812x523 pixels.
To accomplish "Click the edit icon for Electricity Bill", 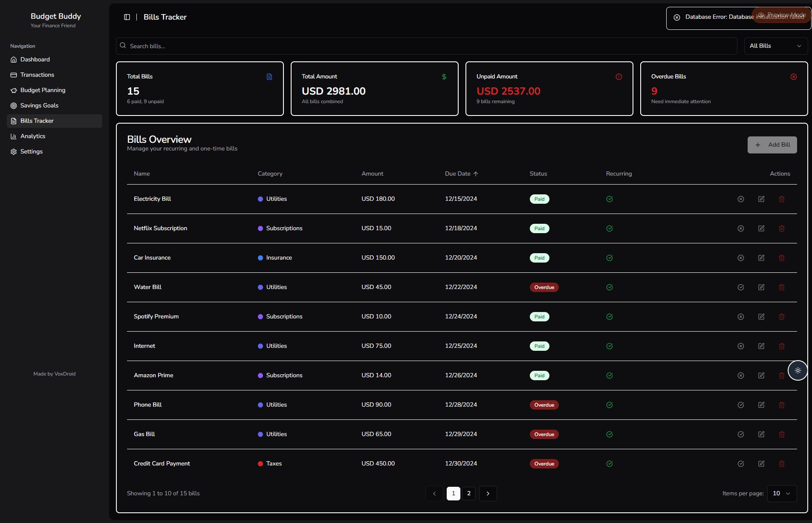I will tap(761, 199).
